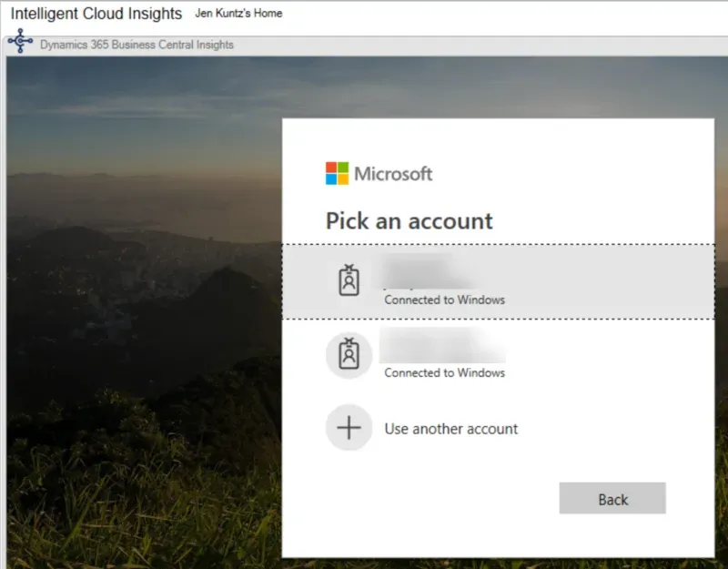Click the 'Microsoft' wordmark text

click(x=393, y=174)
